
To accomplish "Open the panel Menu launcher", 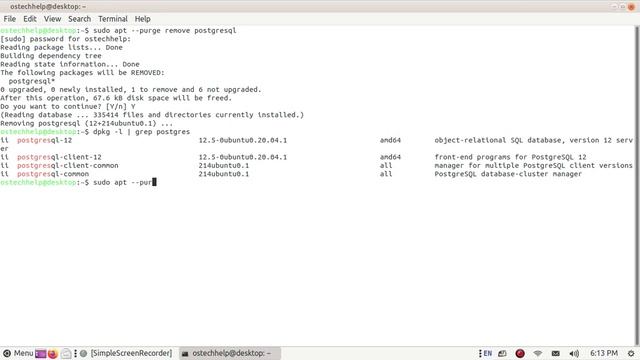I will click(18, 353).
